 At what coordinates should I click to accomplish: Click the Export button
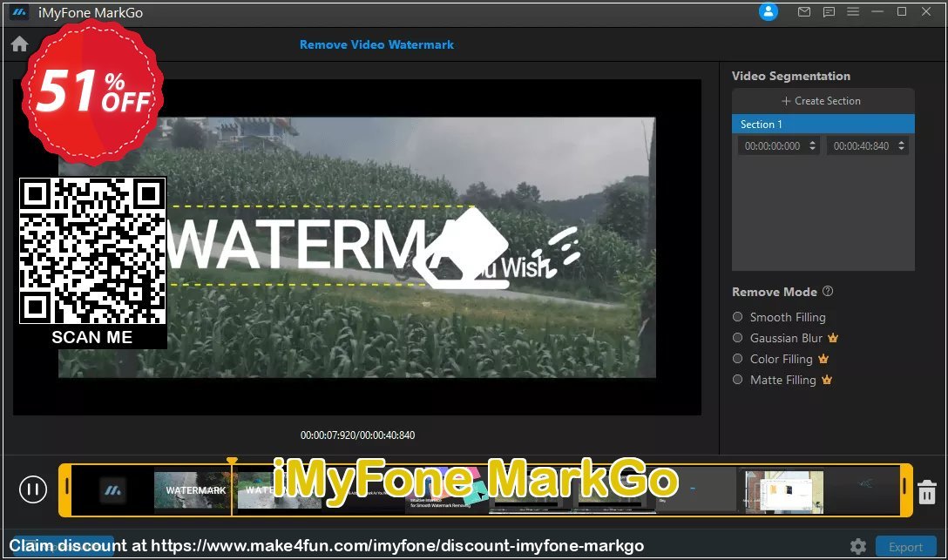905,547
